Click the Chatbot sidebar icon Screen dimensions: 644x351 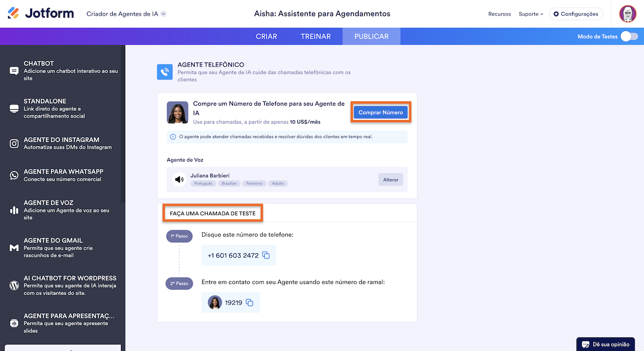point(14,71)
